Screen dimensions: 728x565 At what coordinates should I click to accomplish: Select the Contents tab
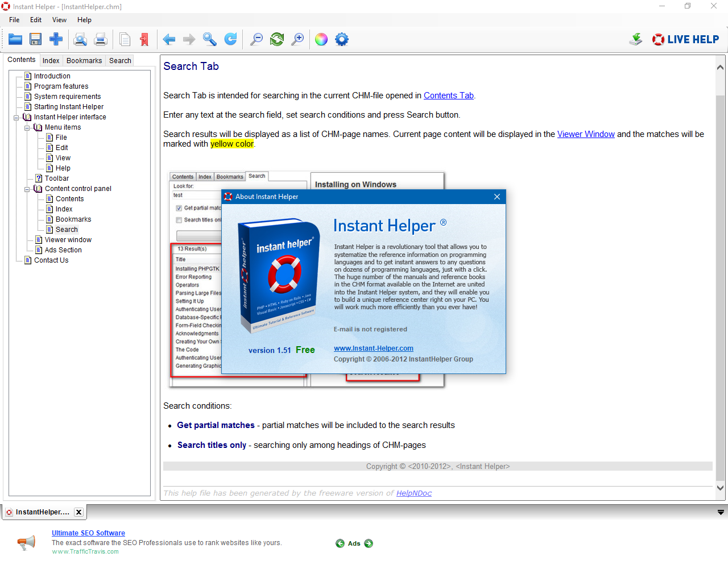[x=22, y=60]
